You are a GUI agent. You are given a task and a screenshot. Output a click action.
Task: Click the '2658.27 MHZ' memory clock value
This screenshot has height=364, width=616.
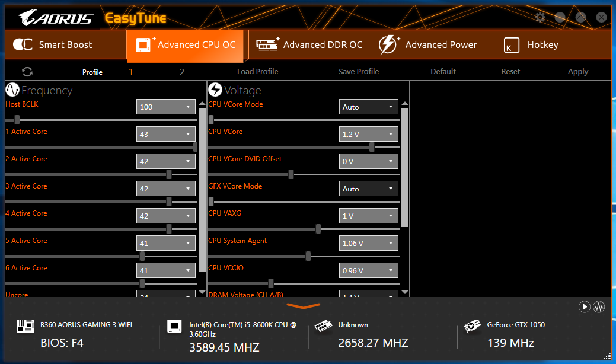pos(373,343)
